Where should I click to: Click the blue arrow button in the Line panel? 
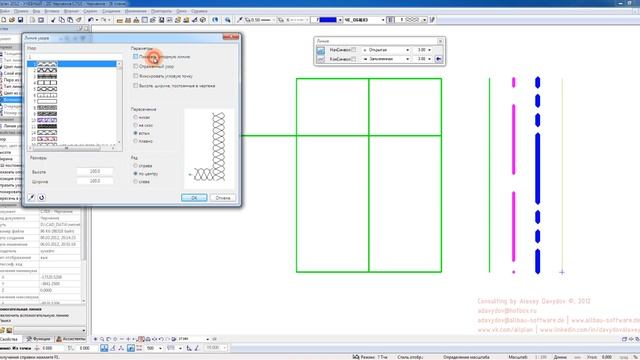tap(438, 59)
